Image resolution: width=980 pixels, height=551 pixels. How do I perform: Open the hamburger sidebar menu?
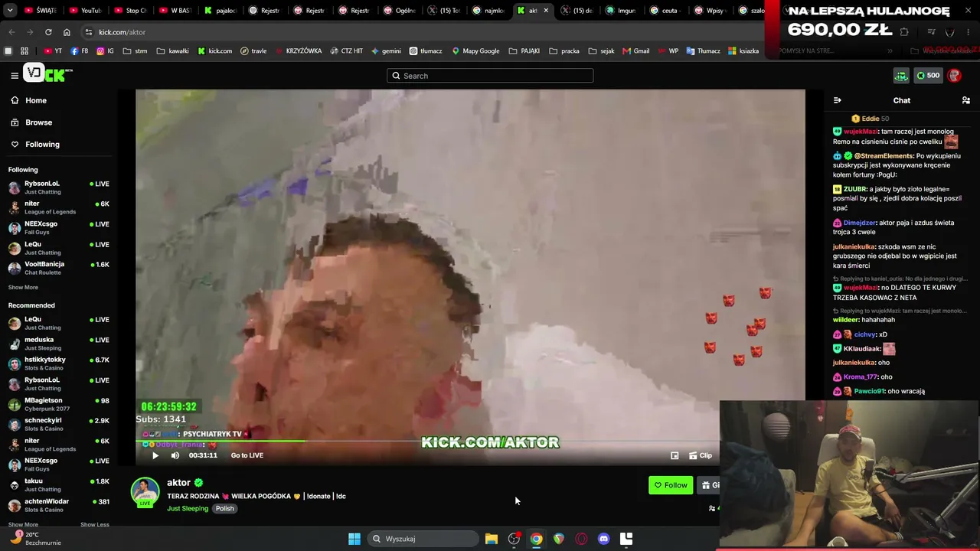pos(15,75)
